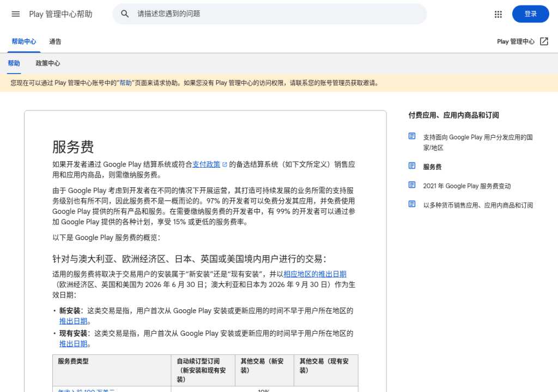
Task: Click 推出日期 link under 现有安装
Action: point(74,344)
